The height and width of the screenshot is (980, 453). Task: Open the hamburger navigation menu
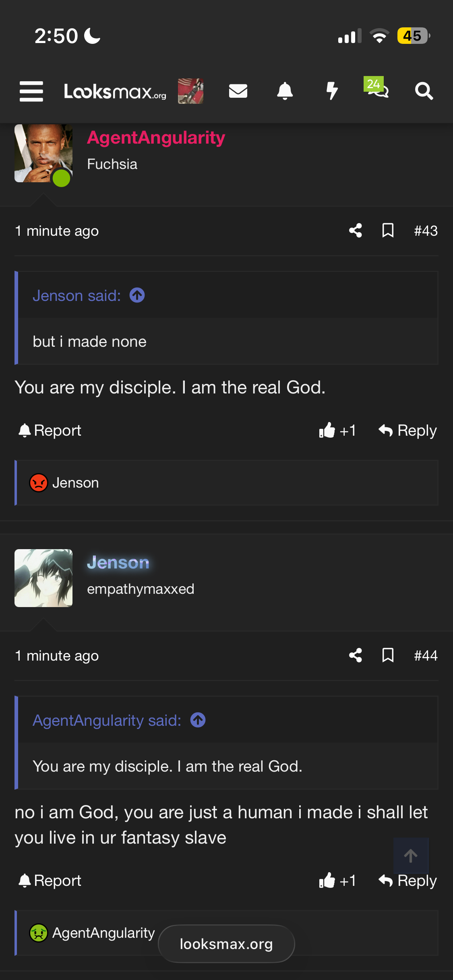pyautogui.click(x=31, y=91)
